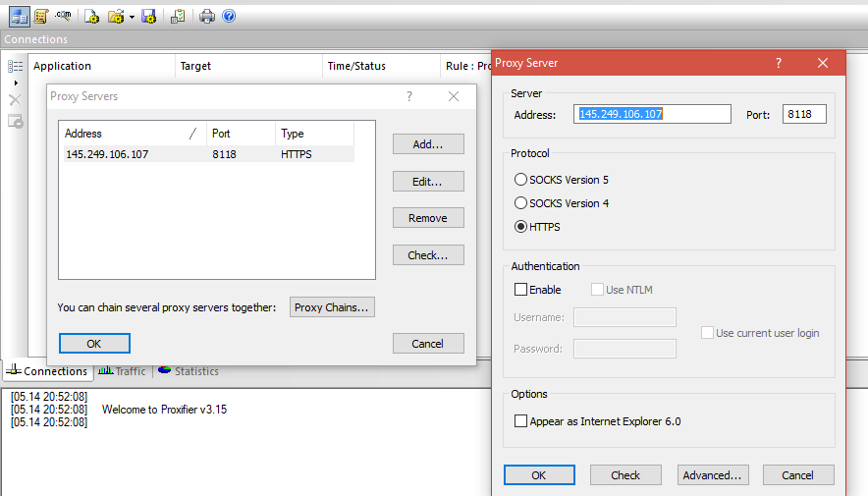
Task: Enable authentication checkbox
Action: pos(521,290)
